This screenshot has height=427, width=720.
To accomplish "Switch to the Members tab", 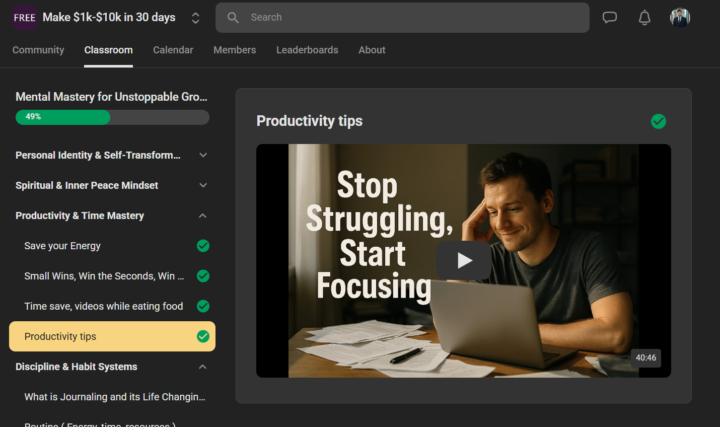I will 235,50.
